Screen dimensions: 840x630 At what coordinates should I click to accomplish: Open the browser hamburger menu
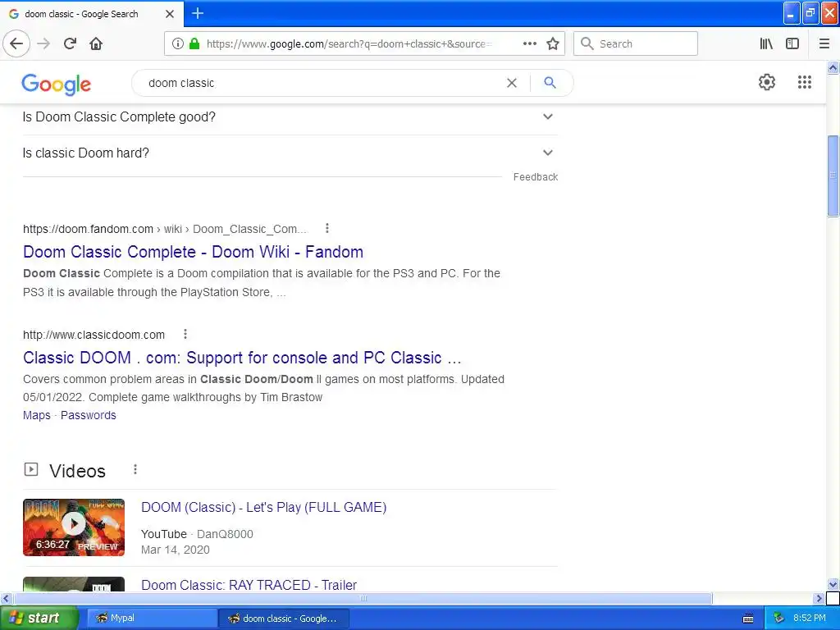pyautogui.click(x=824, y=43)
